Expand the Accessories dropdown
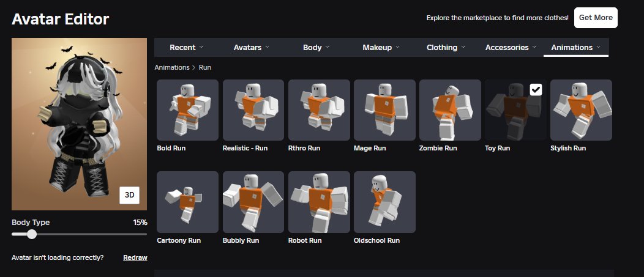 [x=511, y=48]
